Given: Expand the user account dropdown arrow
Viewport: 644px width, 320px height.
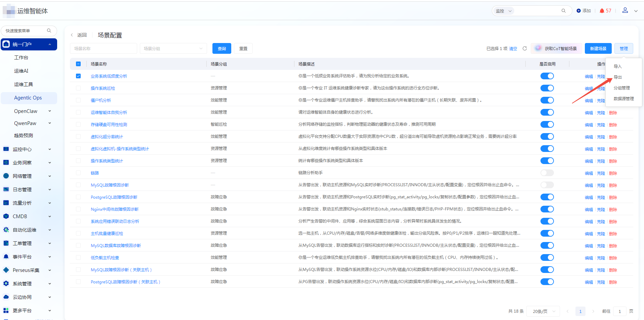Looking at the screenshot, I should click(x=636, y=11).
